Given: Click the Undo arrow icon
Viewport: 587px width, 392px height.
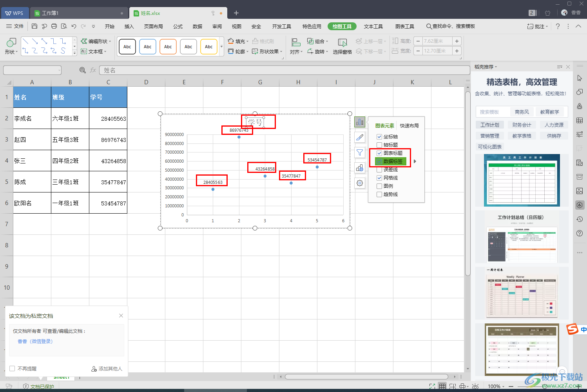Looking at the screenshot, I should click(x=74, y=26).
